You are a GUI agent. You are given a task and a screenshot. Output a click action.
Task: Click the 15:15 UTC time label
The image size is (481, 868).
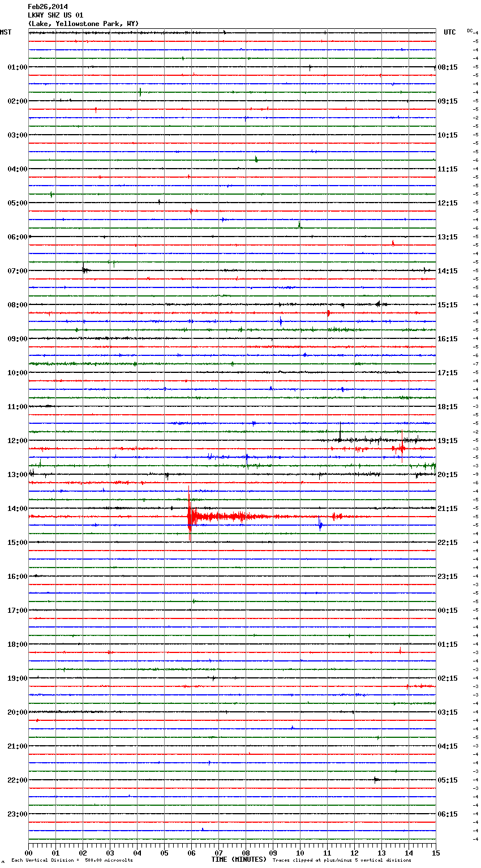tap(448, 305)
